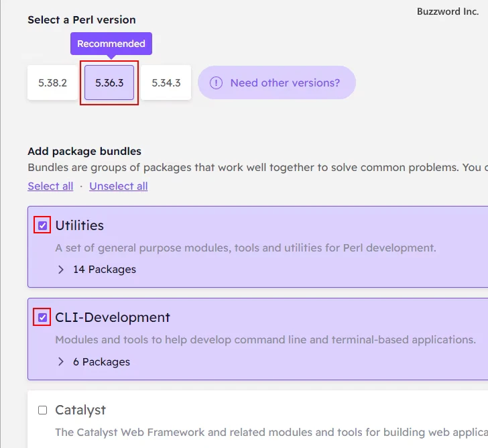Click the Buzzword Inc. organization name
Image resolution: width=488 pixels, height=448 pixels.
tap(448, 11)
